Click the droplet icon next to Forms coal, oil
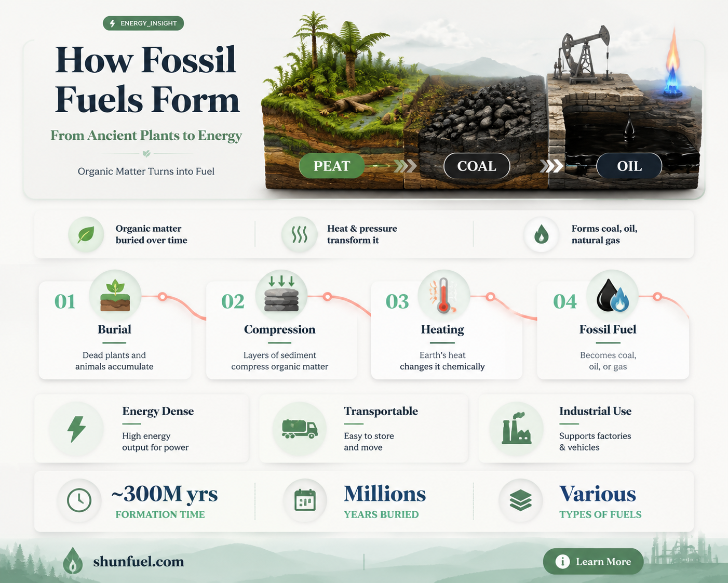The width and height of the screenshot is (728, 583). pos(542,235)
